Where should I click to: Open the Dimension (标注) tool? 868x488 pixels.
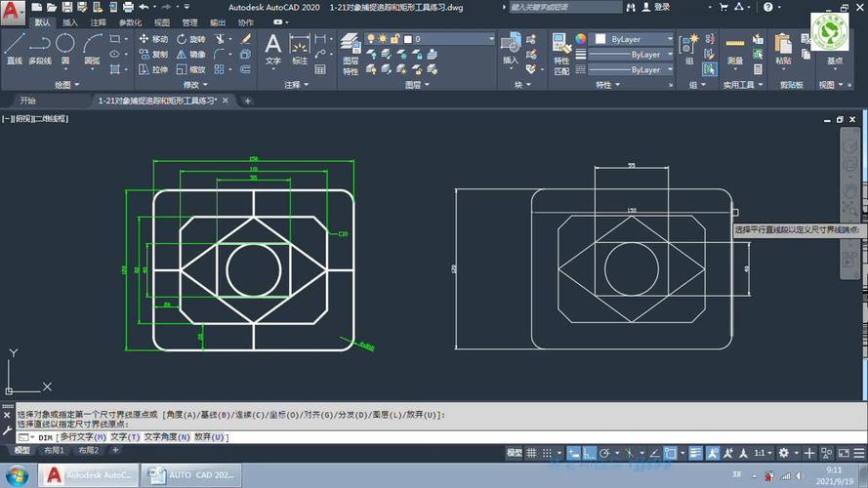(300, 50)
